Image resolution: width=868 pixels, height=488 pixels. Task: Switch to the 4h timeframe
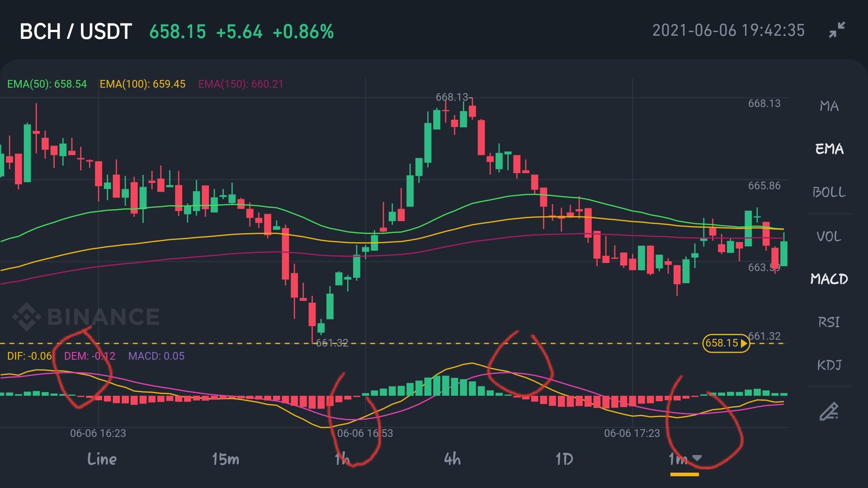[453, 459]
